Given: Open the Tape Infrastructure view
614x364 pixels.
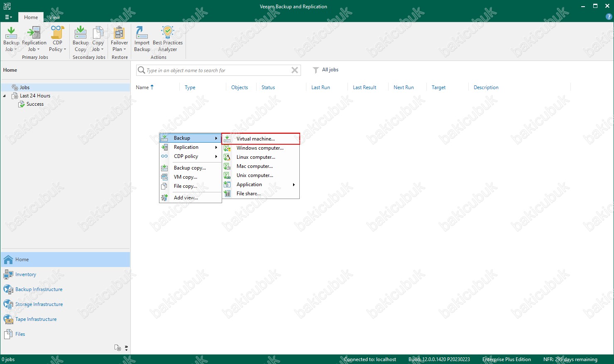Looking at the screenshot, I should tap(65, 319).
